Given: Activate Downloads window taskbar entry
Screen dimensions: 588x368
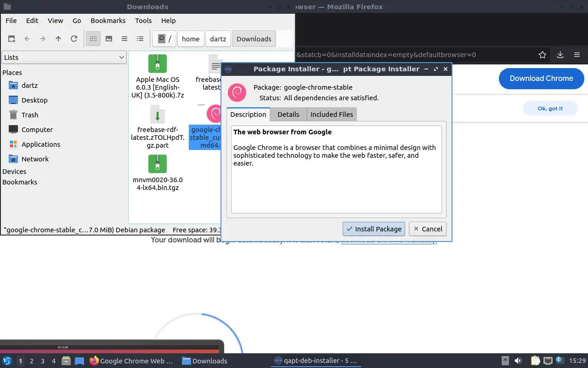Looking at the screenshot, I should pos(205,361).
